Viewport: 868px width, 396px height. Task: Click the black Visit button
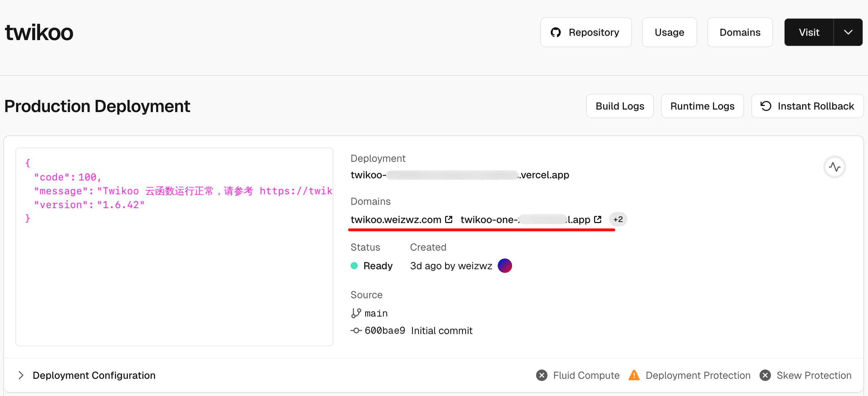click(x=809, y=33)
